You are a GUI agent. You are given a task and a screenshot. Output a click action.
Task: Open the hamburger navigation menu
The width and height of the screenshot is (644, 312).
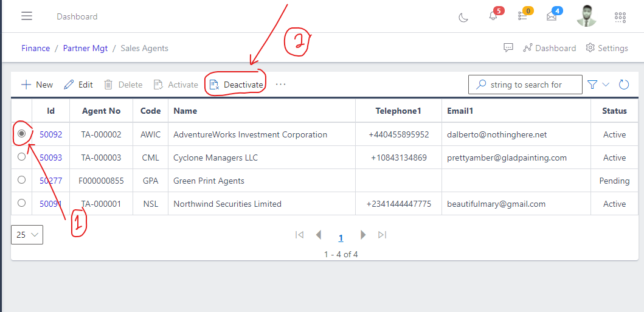tap(27, 16)
